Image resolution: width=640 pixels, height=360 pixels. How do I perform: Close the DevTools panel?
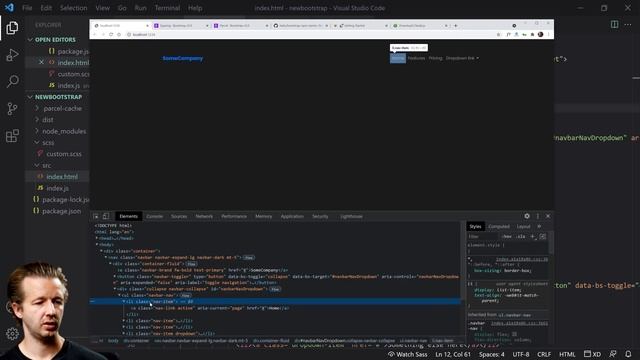click(x=548, y=216)
